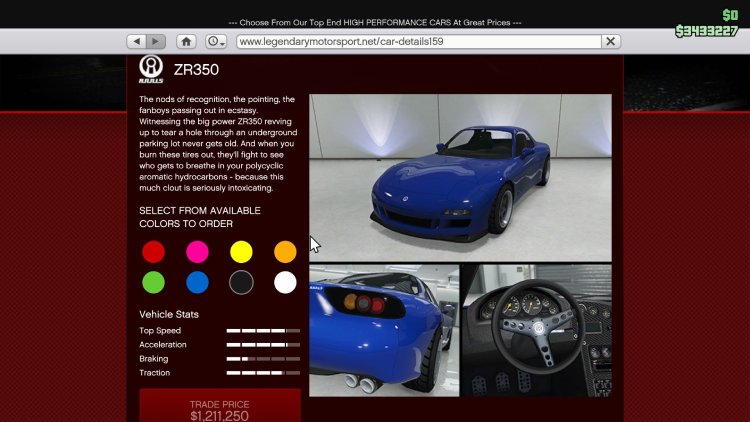This screenshot has height=422, width=750.
Task: Click the Braking stat bar
Action: (x=263, y=359)
